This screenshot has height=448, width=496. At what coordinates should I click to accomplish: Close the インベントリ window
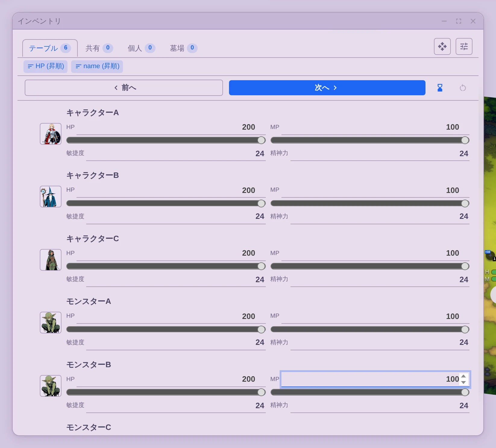[x=473, y=21]
